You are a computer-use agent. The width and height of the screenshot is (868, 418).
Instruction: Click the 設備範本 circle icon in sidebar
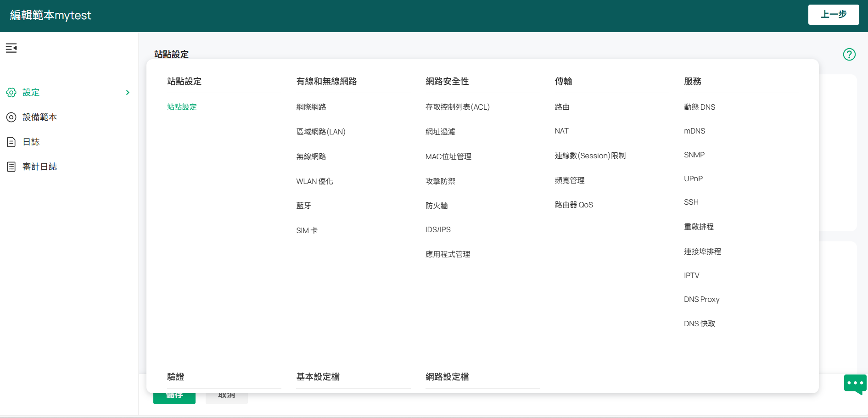click(11, 117)
